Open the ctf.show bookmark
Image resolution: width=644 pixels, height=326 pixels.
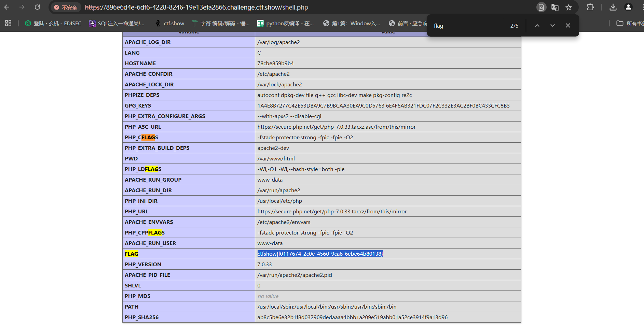pyautogui.click(x=170, y=23)
